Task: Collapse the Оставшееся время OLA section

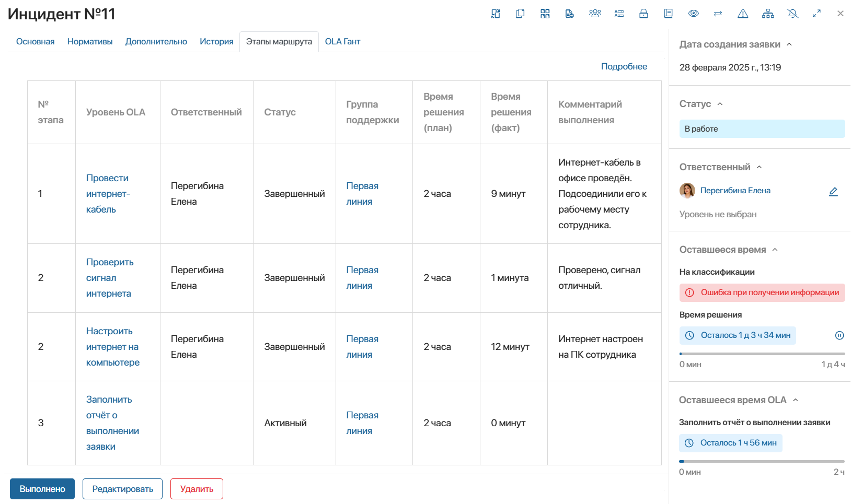Action: [x=796, y=400]
